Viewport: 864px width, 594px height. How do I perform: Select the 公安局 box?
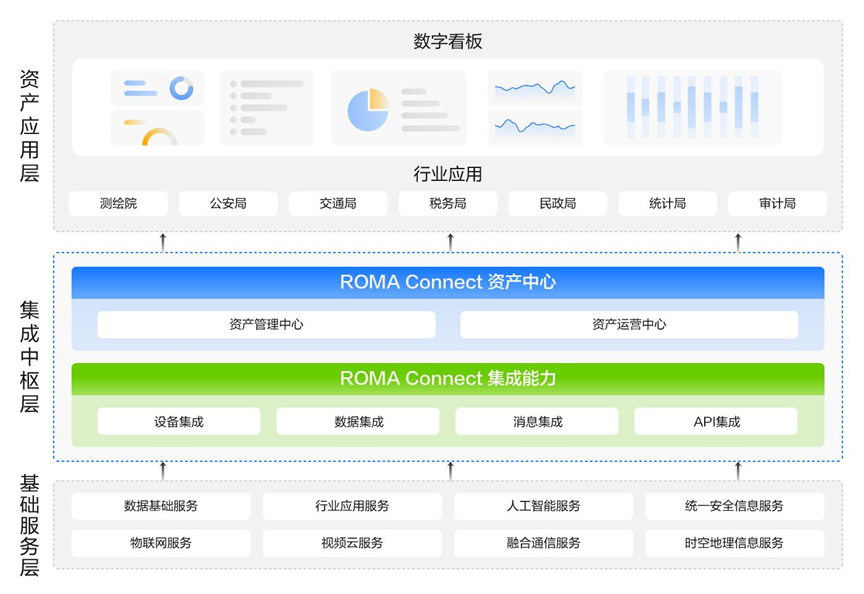(x=228, y=203)
